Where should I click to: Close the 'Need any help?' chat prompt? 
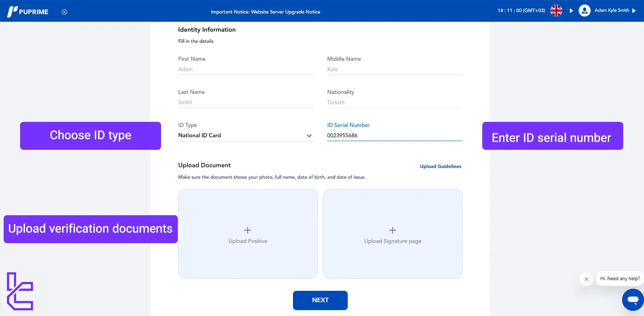[586, 279]
